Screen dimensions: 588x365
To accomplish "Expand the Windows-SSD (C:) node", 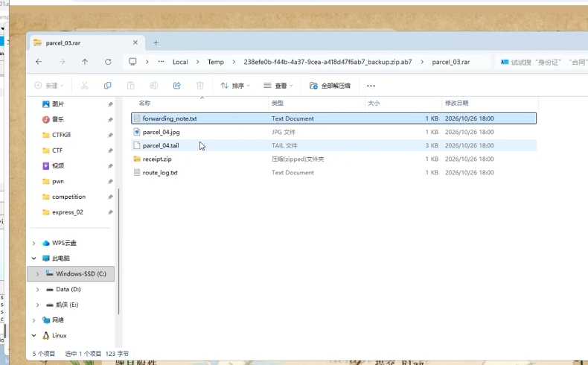I will pyautogui.click(x=37, y=274).
